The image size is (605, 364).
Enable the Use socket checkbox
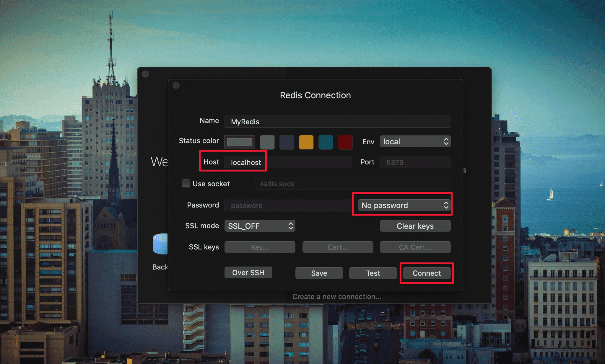click(x=186, y=183)
